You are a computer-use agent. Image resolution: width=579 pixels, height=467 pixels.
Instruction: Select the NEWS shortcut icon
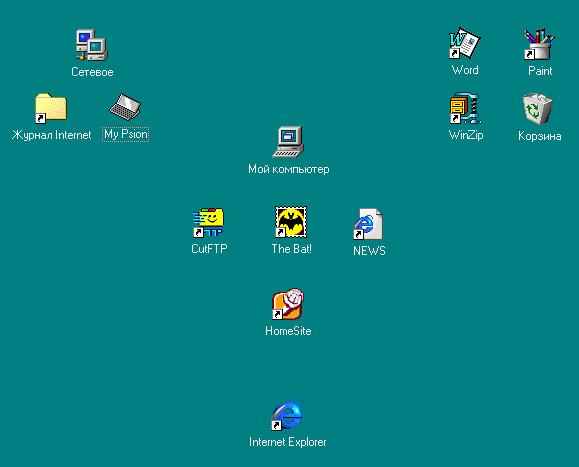[x=368, y=224]
